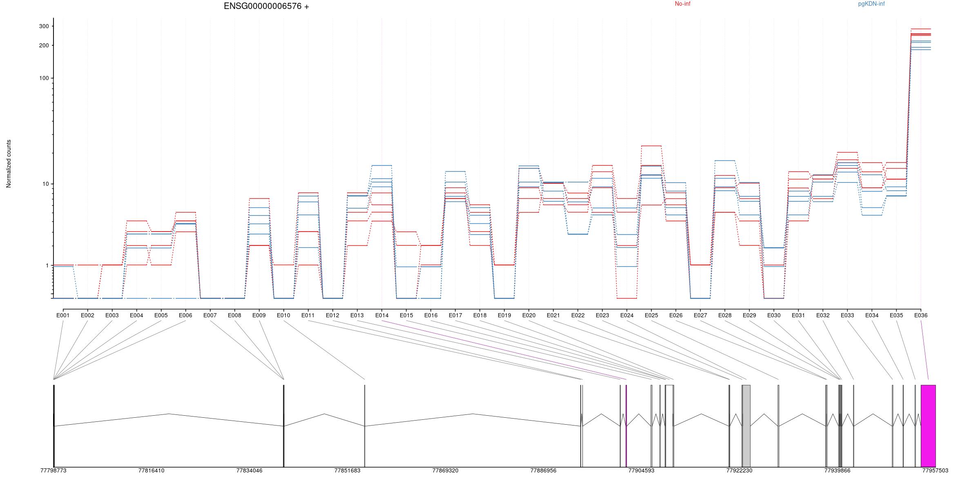This screenshot has width=980, height=490.
Task: Select exon label E001
Action: [x=63, y=316]
